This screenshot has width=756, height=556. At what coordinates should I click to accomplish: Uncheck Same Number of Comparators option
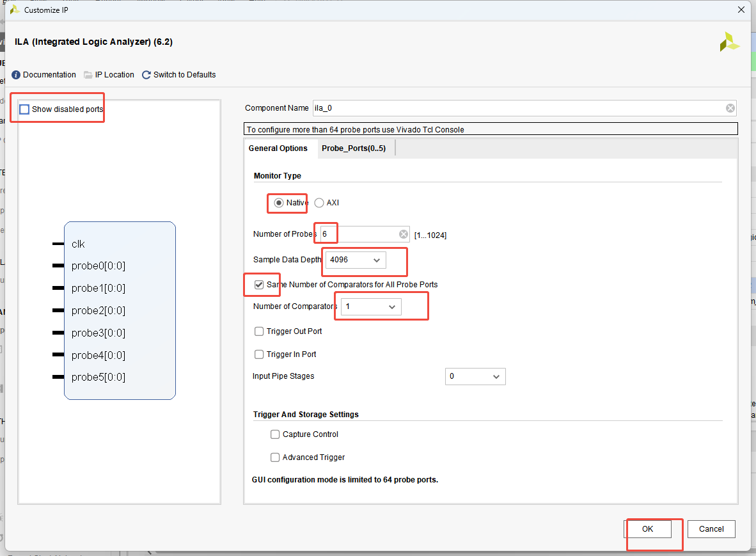coord(259,285)
